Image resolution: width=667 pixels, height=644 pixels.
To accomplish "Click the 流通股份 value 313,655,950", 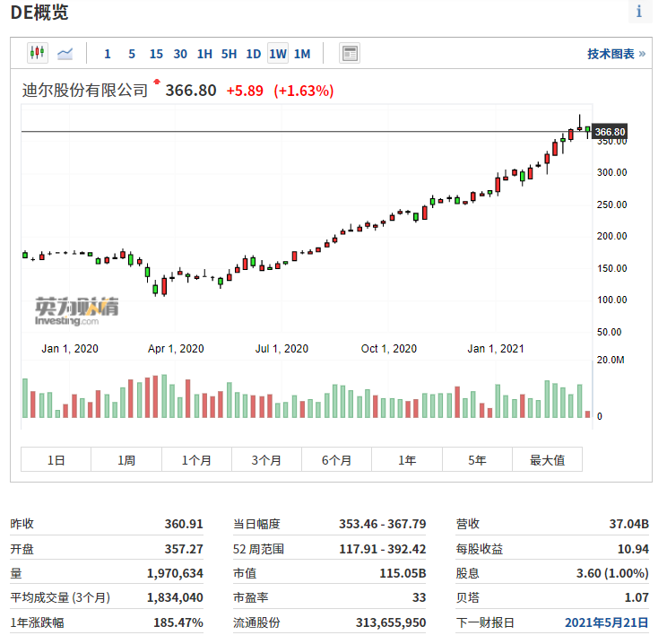I will point(391,622).
